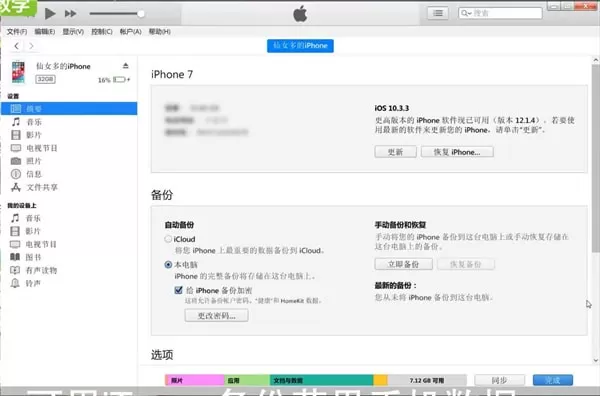600x396 pixels.
Task: Click the 16% battery indicator
Action: tap(114, 80)
